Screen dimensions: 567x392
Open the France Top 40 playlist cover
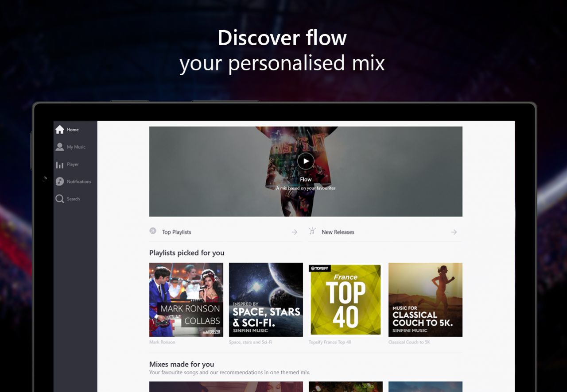(x=346, y=300)
